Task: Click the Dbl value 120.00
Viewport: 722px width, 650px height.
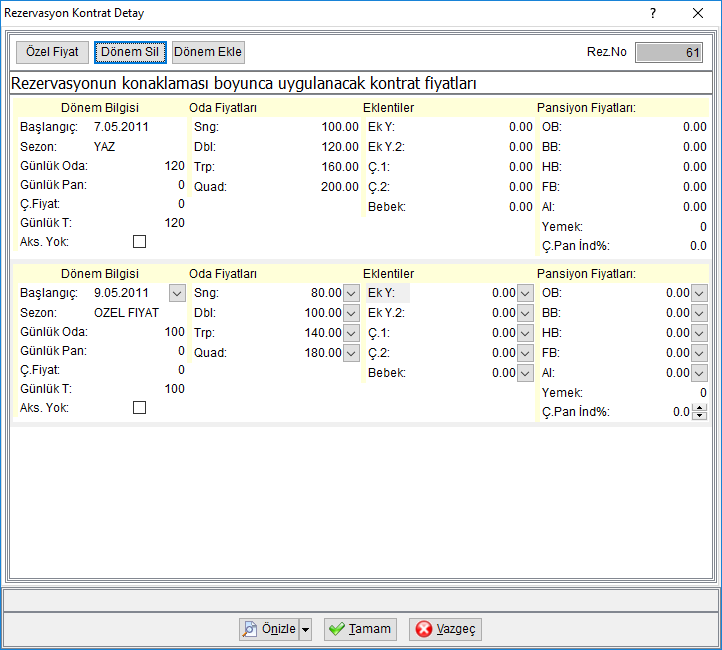Action: [x=340, y=147]
